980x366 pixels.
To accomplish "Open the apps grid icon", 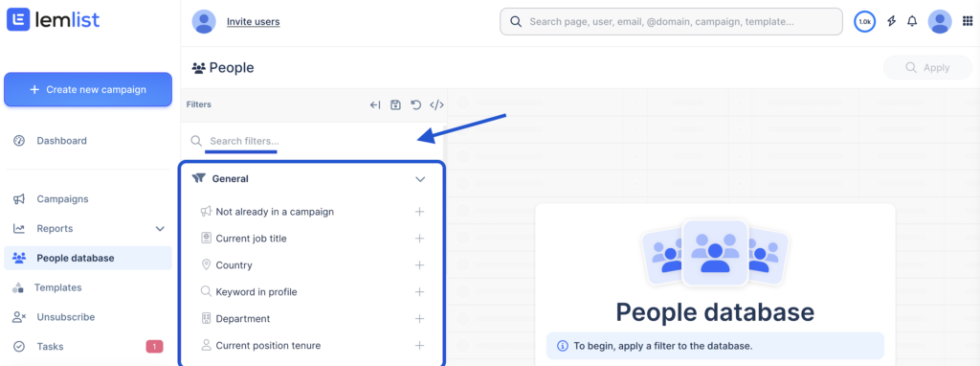I will [968, 21].
